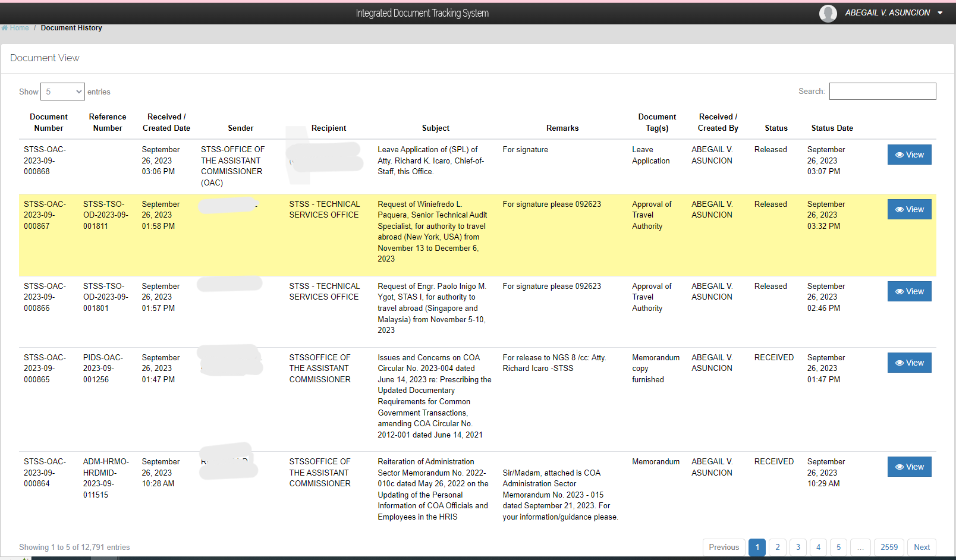The image size is (956, 560).
Task: Click subject about Winiefredo L. Paquera travel
Action: pos(432,231)
